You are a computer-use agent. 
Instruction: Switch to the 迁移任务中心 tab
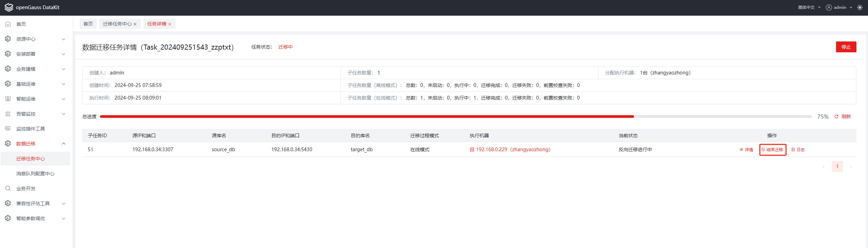117,24
